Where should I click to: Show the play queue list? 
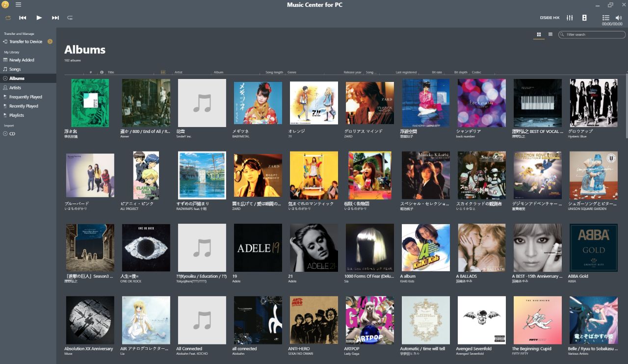point(606,18)
